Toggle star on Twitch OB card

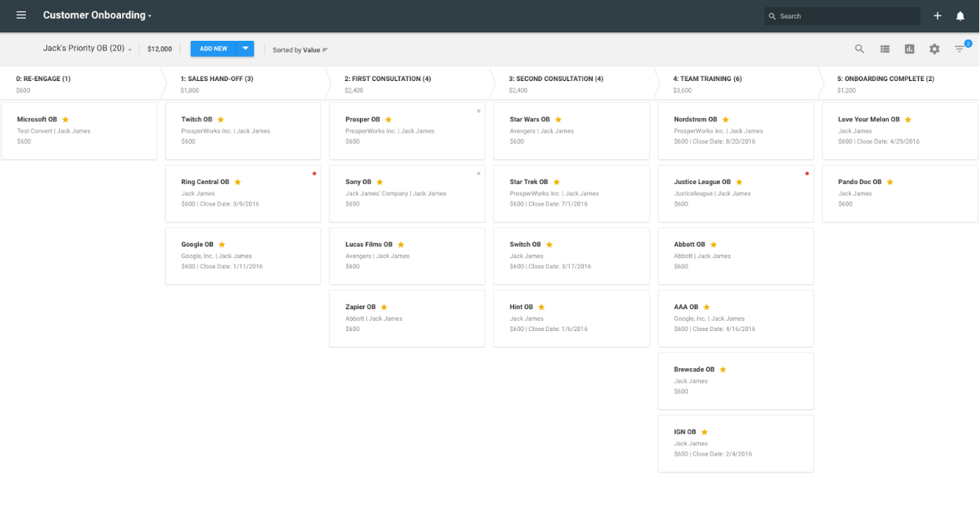221,120
